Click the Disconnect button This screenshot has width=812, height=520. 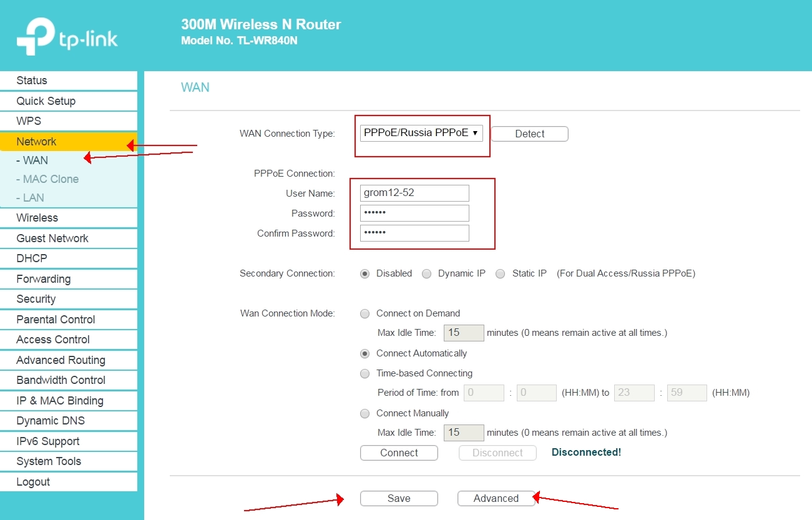(497, 453)
